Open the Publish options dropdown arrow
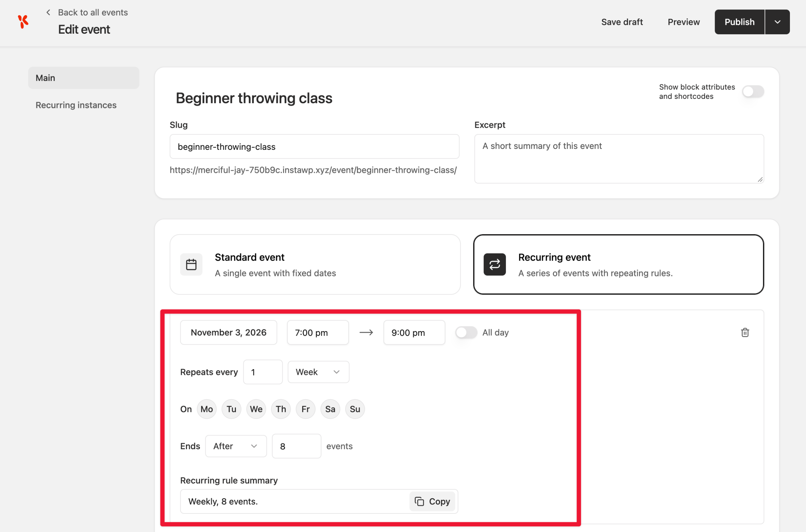The height and width of the screenshot is (532, 806). (777, 22)
